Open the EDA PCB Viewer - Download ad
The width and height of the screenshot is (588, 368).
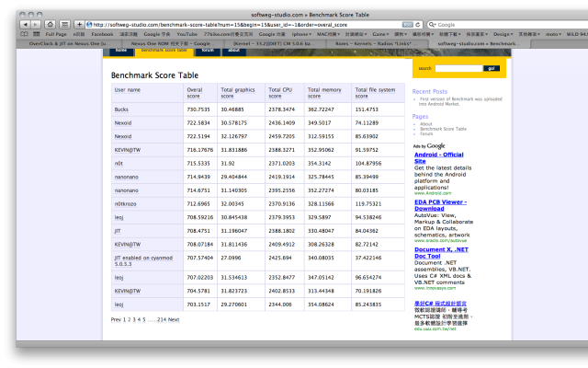coord(441,205)
